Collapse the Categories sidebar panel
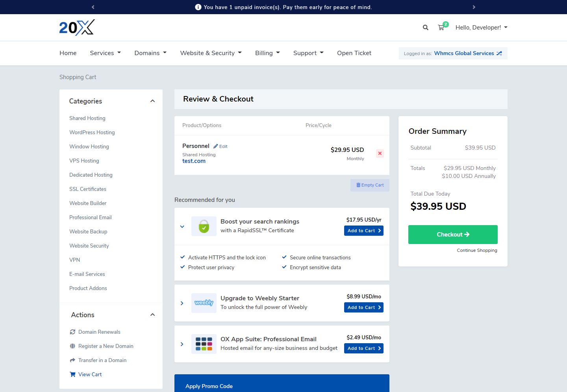The height and width of the screenshot is (392, 567). (152, 101)
